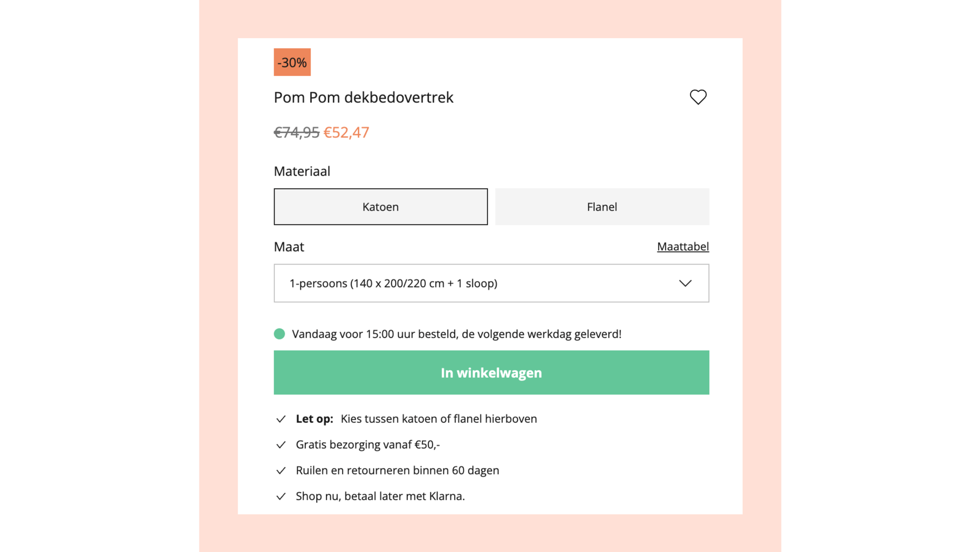Screen dimensions: 980x552
Task: Select the Flanel material option
Action: [x=602, y=207]
